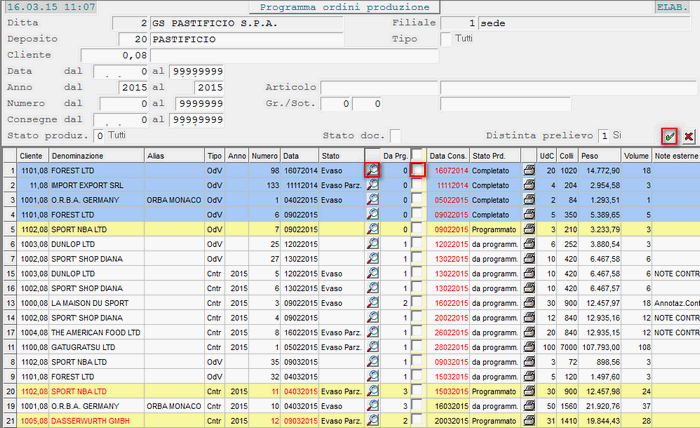Tick the checkbox for O.R.B.A. GERMANY order 1
Screen dimensions: 700x428
pos(417,199)
